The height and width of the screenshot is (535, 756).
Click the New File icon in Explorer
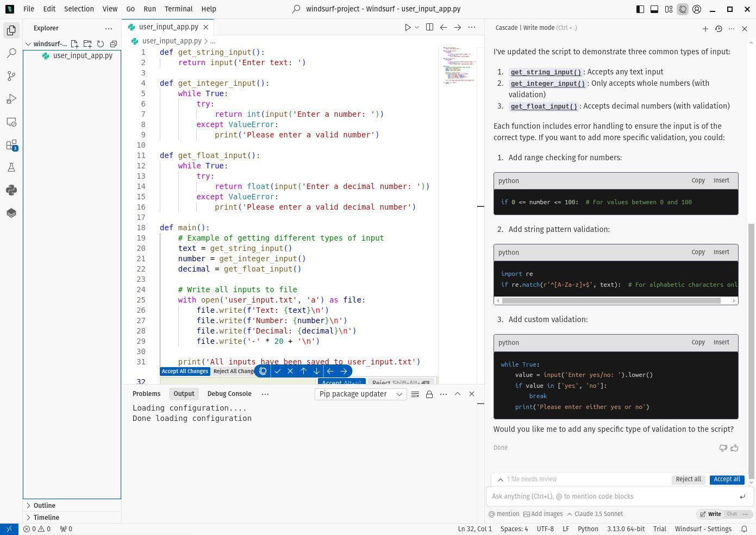click(74, 44)
